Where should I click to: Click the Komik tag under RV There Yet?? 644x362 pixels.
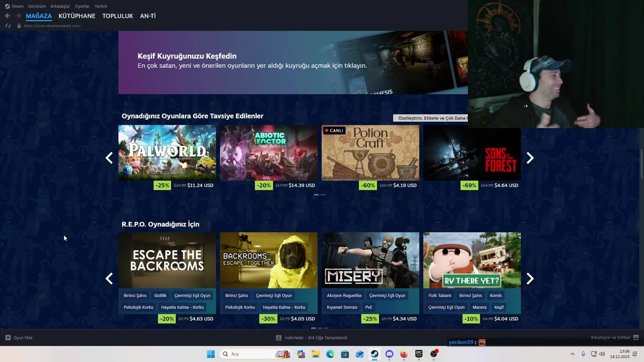[496, 296]
